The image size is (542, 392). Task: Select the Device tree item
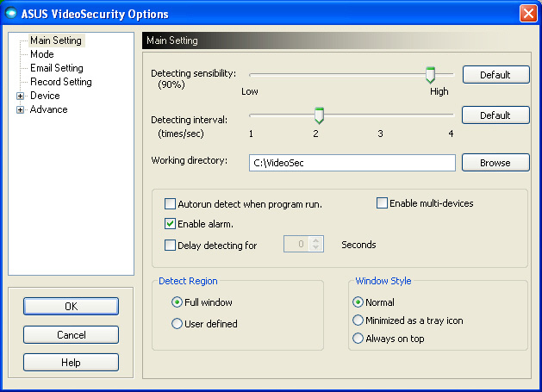45,96
